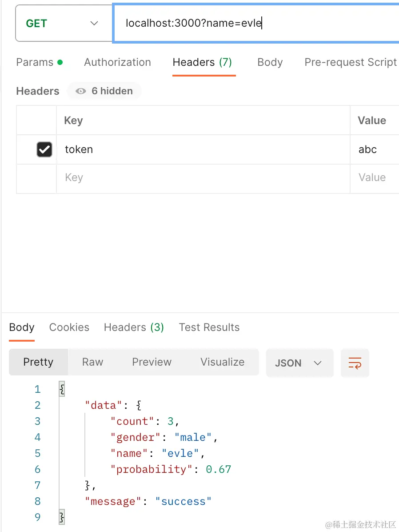Select the Pretty response view

point(38,362)
